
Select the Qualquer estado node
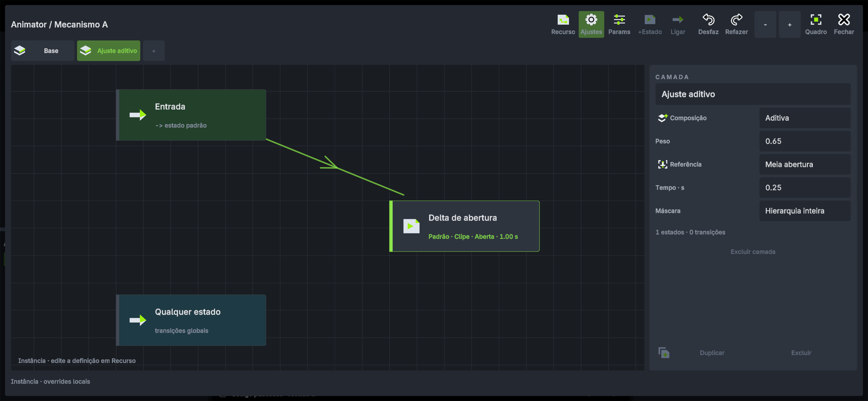tap(191, 320)
